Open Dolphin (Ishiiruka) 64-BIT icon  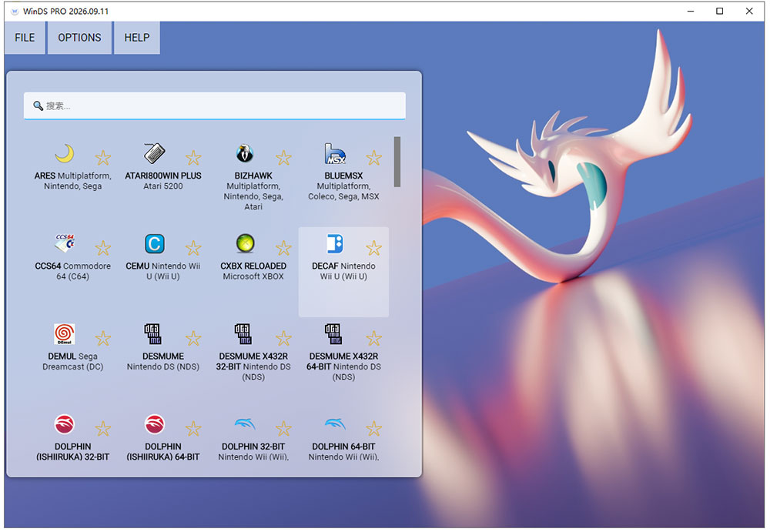pos(155,424)
